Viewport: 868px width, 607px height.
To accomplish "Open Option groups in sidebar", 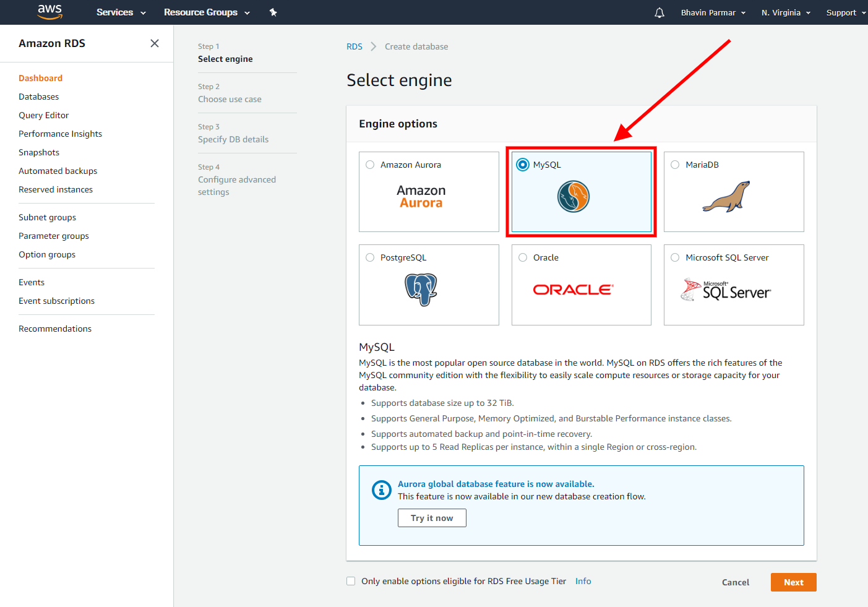I will click(x=47, y=254).
